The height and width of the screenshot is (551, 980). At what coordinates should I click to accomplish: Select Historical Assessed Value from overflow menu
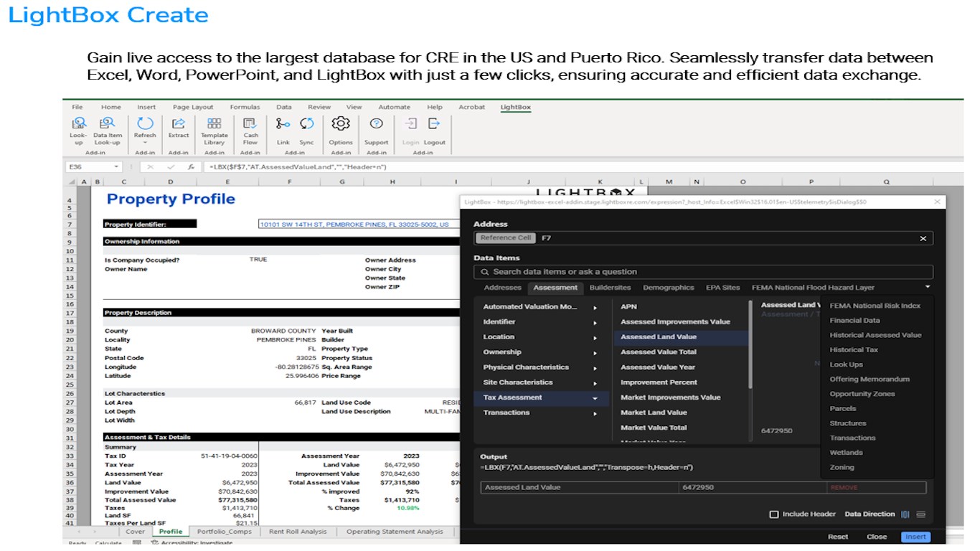click(875, 335)
